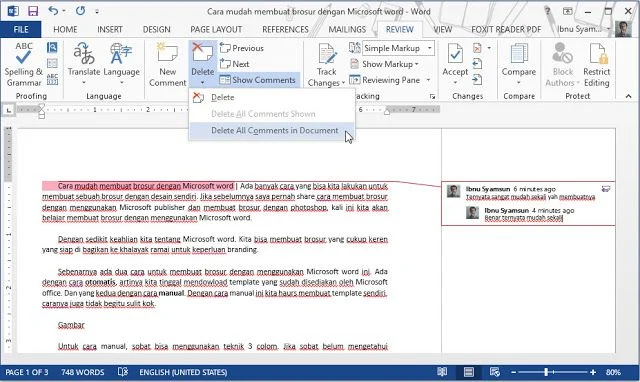The image size is (640, 382).
Task: Go to Next change icon in Changes group
Action: point(477,80)
